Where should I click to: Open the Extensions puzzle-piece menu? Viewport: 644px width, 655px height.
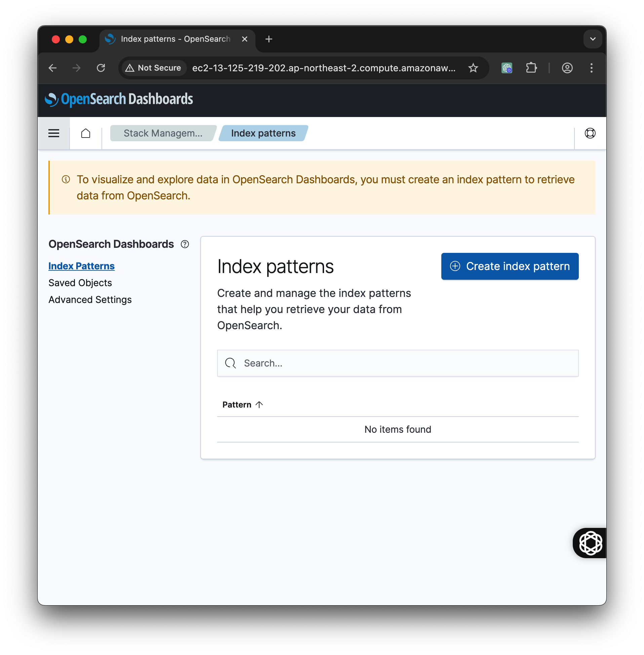point(531,68)
